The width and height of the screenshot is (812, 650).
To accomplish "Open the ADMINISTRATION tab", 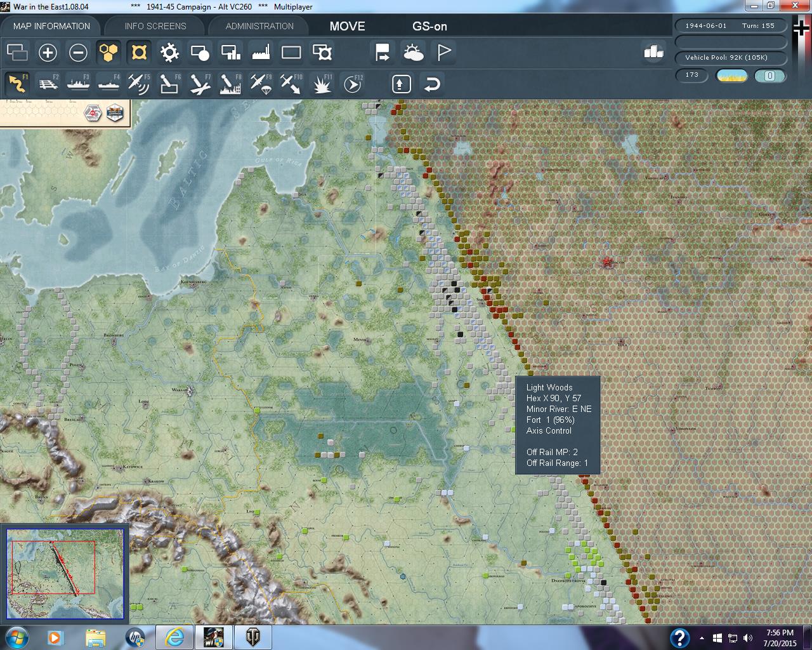I will coord(259,26).
